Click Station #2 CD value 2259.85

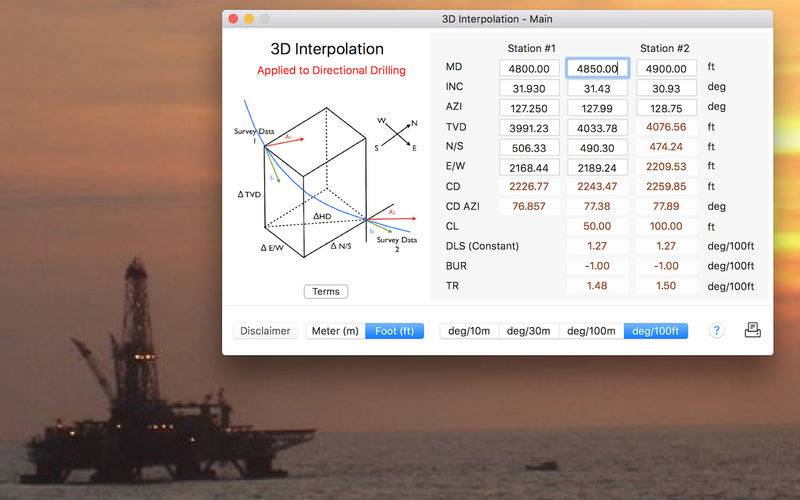[x=666, y=187]
